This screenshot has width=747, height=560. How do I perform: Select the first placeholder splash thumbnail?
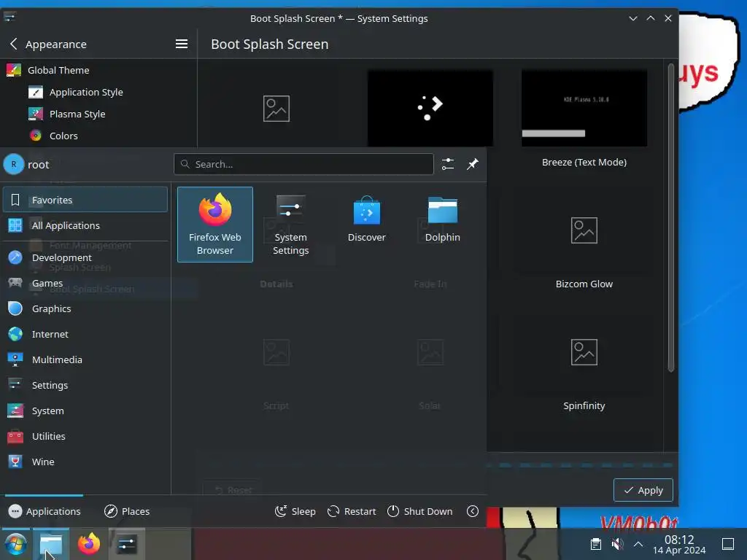[276, 108]
